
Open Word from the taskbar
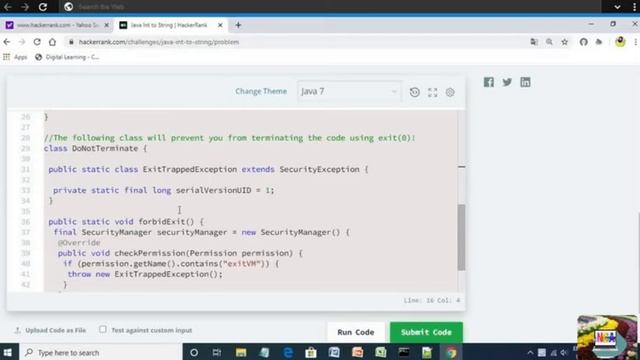point(334,352)
